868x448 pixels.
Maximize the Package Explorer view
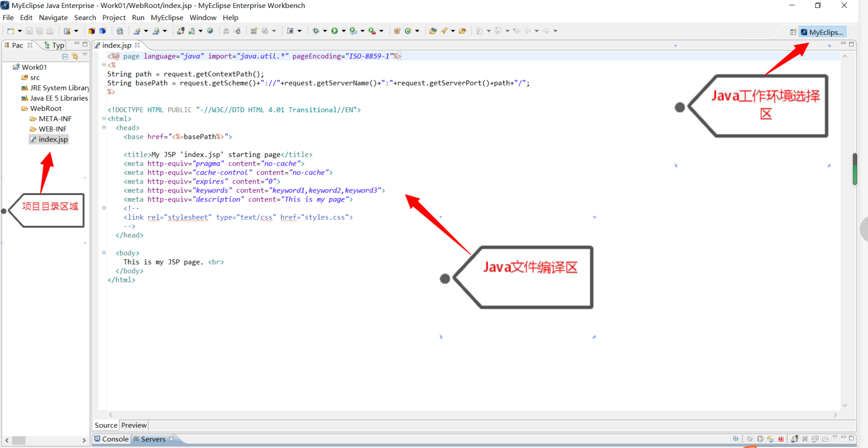(x=85, y=44)
